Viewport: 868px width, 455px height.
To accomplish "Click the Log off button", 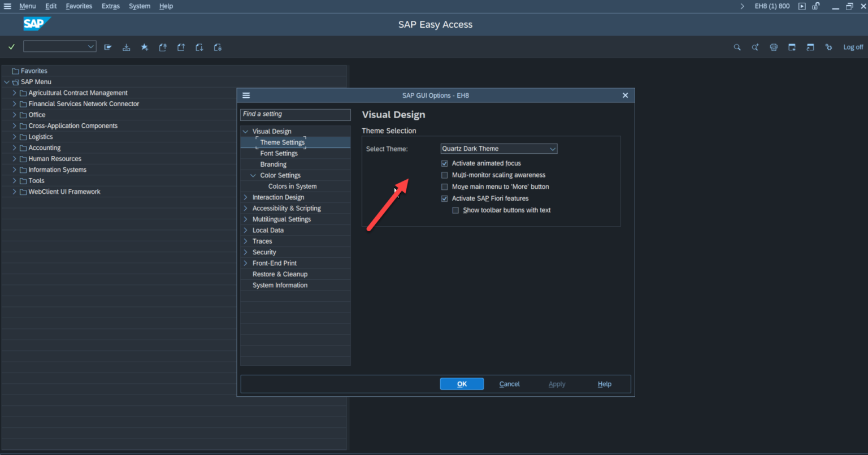I will click(853, 47).
